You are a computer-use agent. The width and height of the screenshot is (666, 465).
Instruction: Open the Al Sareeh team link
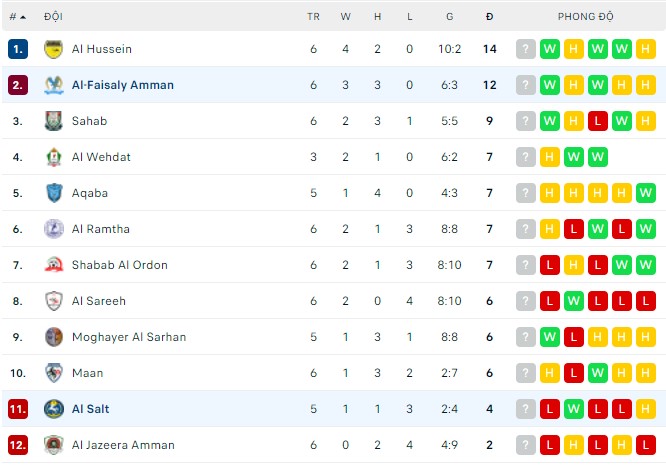coord(99,301)
